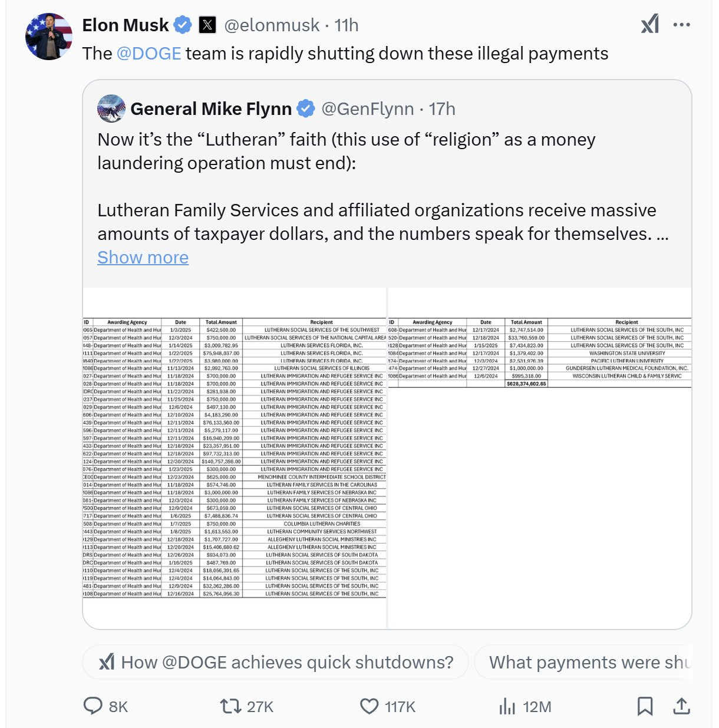Open the share icon to repost externally

pyautogui.click(x=682, y=706)
